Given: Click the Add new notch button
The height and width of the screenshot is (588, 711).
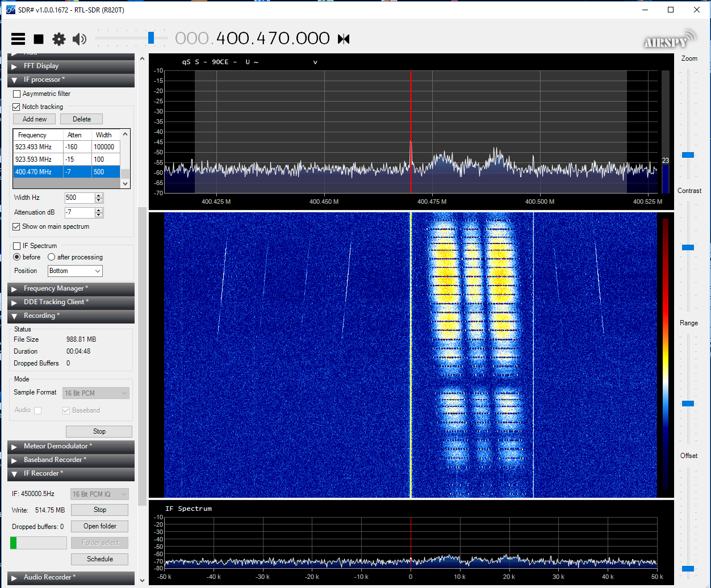Looking at the screenshot, I should (35, 119).
